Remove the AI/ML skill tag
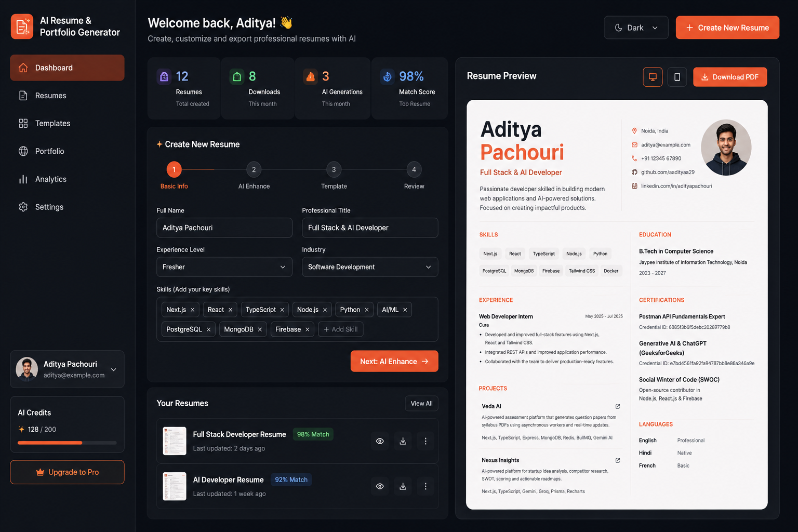798x532 pixels. [x=405, y=310]
